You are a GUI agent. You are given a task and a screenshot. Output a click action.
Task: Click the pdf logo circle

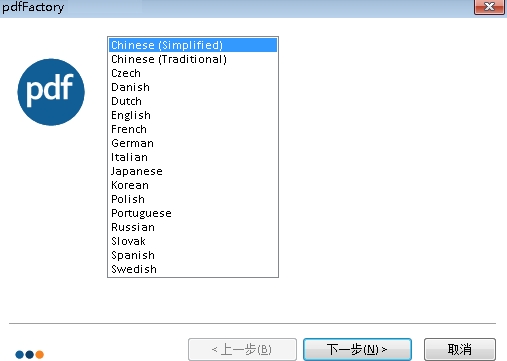(x=51, y=92)
